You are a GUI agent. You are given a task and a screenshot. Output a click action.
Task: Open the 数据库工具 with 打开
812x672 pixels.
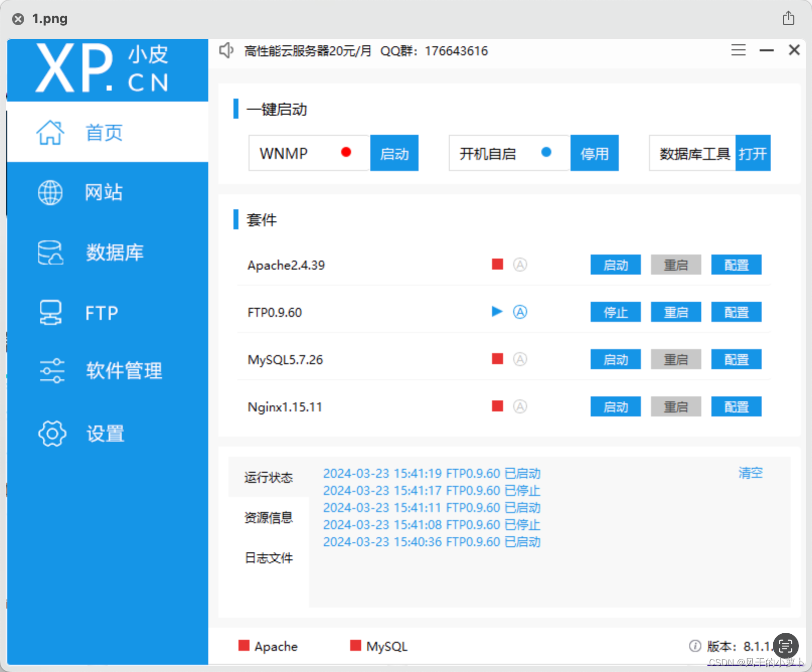[753, 153]
